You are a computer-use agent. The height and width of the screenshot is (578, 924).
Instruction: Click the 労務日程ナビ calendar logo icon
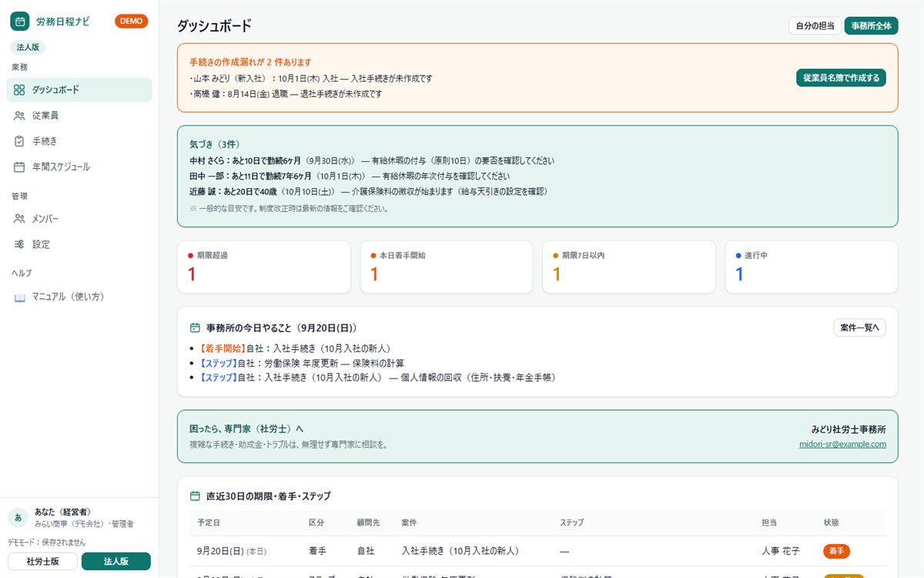tap(20, 22)
